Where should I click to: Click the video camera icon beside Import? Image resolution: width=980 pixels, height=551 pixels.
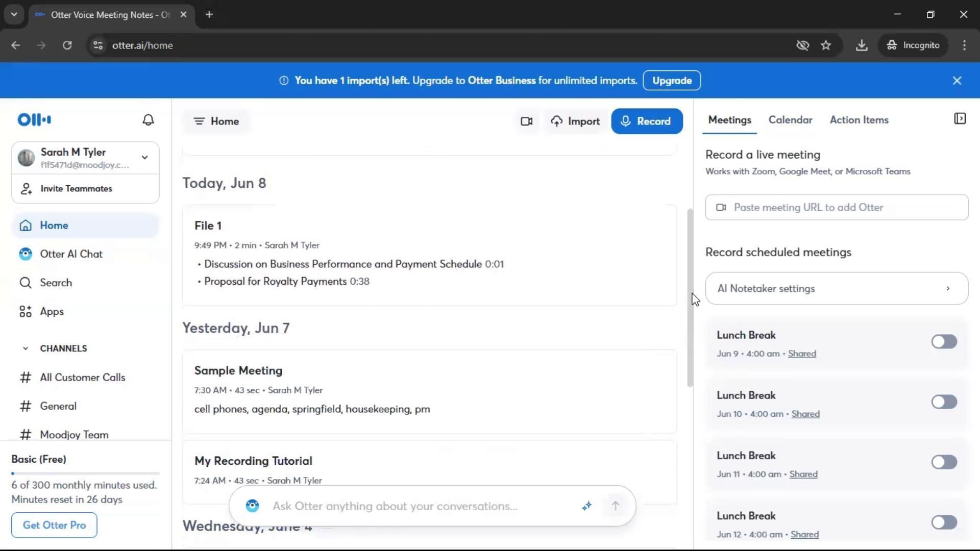coord(526,121)
